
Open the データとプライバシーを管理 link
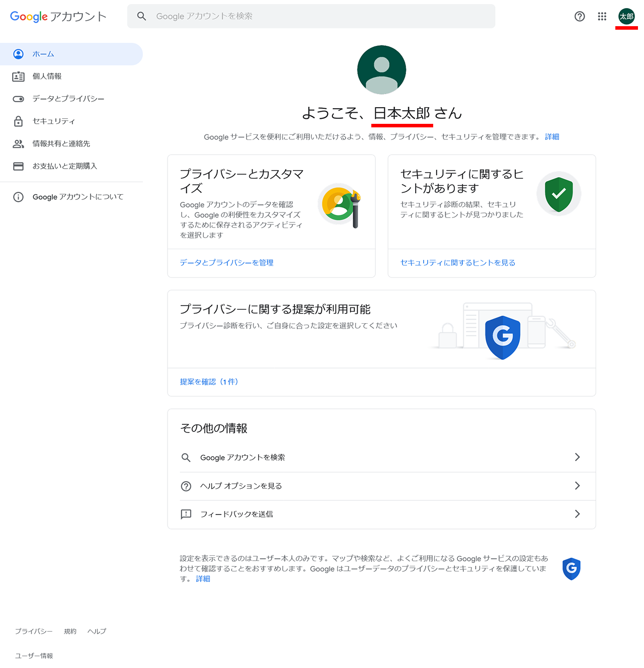pyautogui.click(x=227, y=263)
